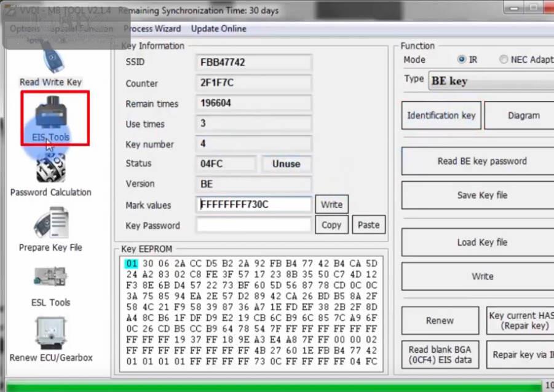554x392 pixels.
Task: Select the IR mode radio button
Action: tap(461, 60)
